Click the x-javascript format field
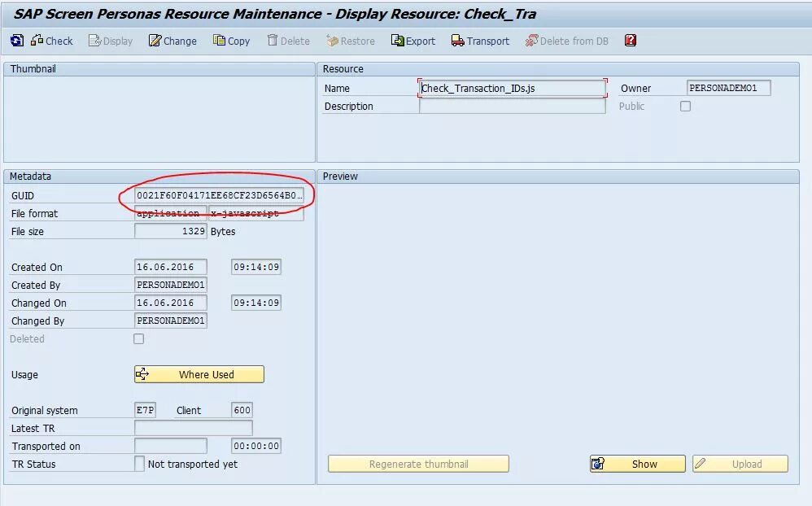The height and width of the screenshot is (506, 812). (x=255, y=213)
